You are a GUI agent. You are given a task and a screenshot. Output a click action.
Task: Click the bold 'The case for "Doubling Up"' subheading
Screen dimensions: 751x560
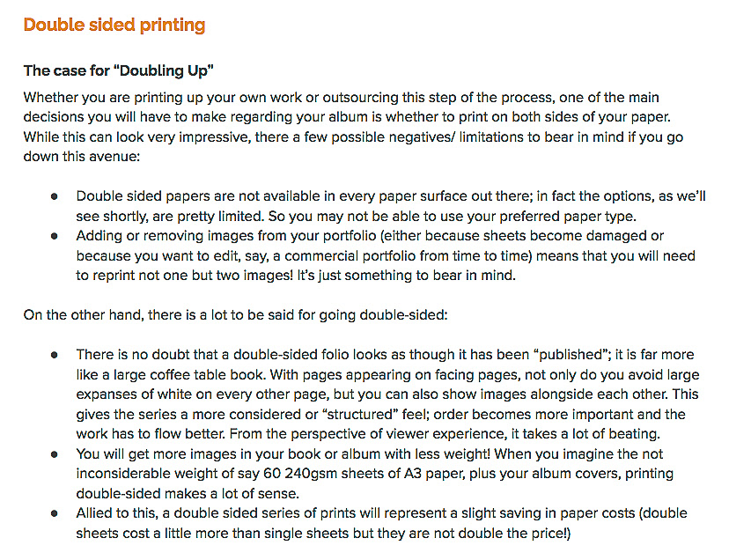point(118,70)
